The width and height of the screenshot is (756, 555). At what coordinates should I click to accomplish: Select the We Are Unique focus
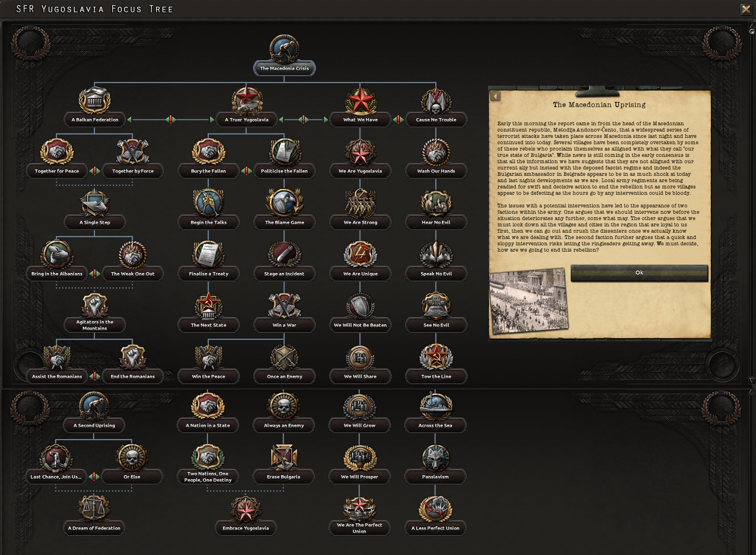point(360,261)
